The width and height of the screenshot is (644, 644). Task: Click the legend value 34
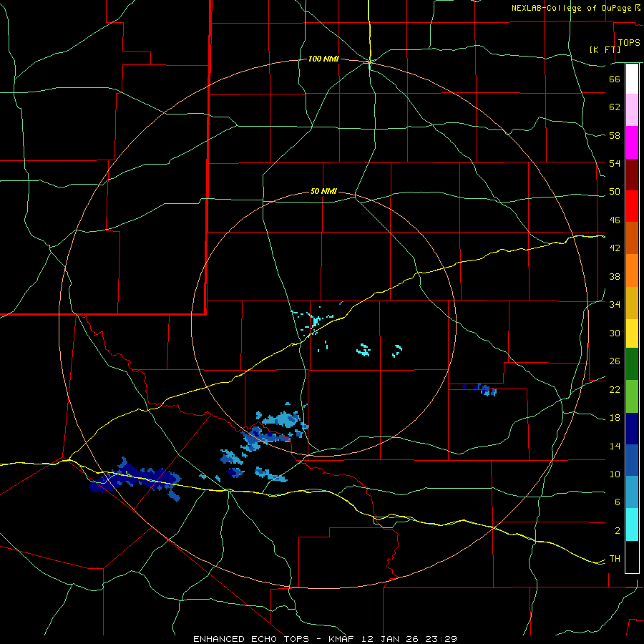[615, 305]
